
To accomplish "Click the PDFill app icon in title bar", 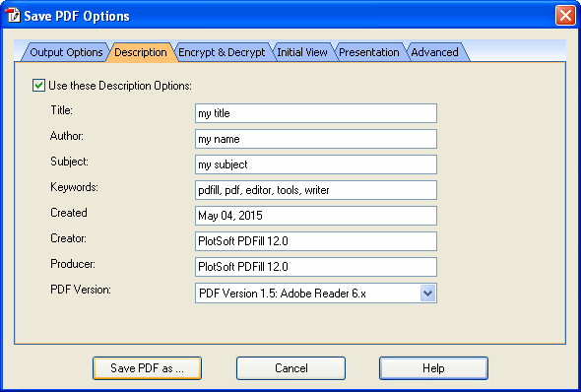I will point(13,16).
